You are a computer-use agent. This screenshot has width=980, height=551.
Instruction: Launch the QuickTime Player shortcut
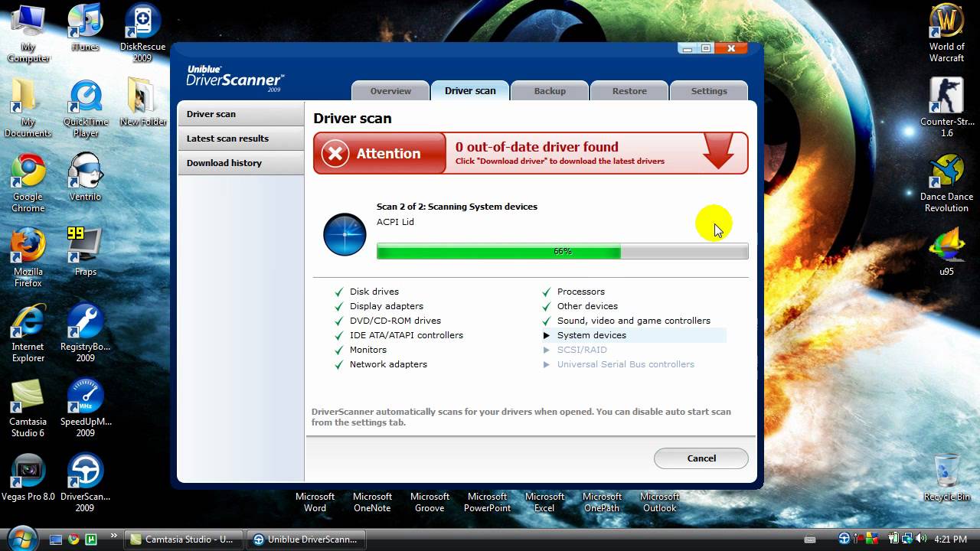[85, 108]
